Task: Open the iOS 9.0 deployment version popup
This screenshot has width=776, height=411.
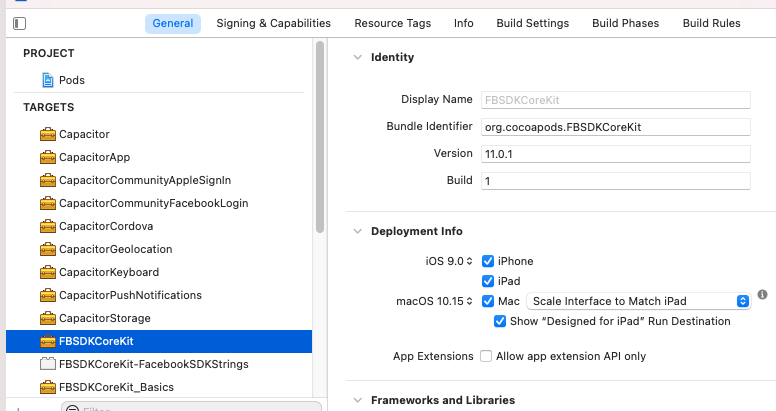Action: [448, 261]
